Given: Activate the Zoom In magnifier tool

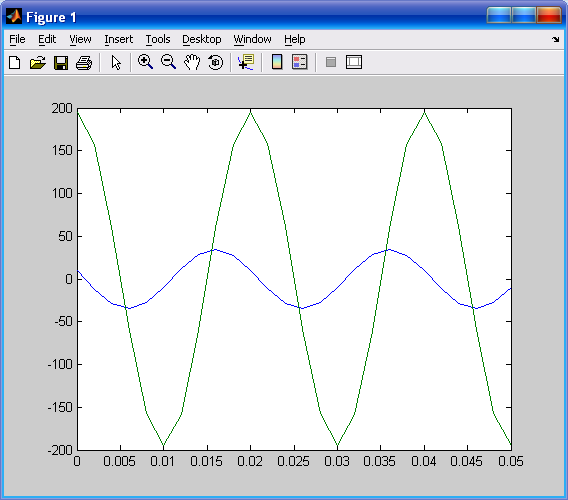Looking at the screenshot, I should [145, 62].
